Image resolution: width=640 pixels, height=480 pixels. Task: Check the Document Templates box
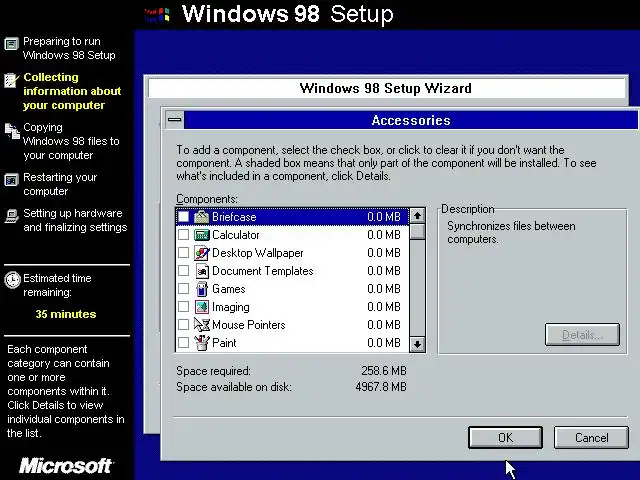click(183, 271)
